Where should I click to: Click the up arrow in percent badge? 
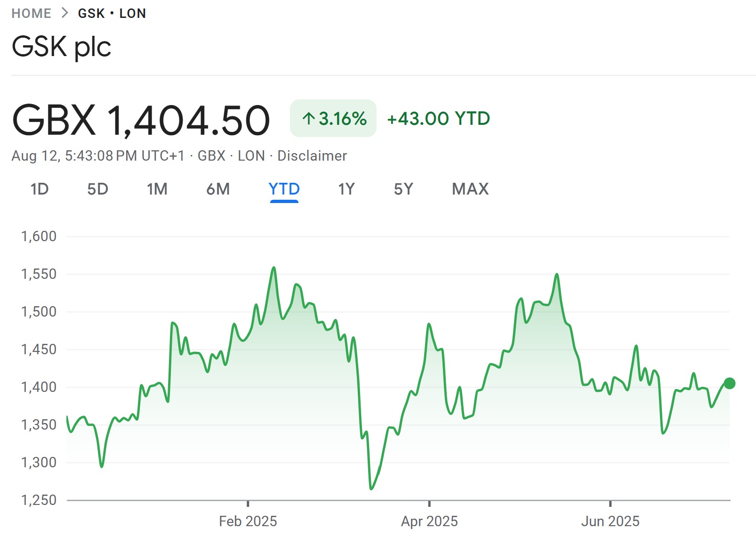click(x=308, y=118)
